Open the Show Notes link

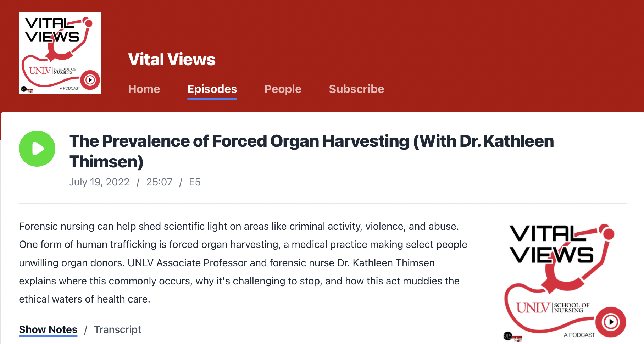coord(48,329)
